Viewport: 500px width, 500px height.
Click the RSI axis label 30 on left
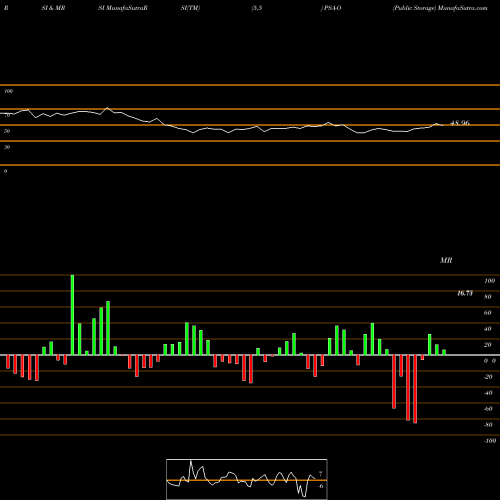pos(7,147)
